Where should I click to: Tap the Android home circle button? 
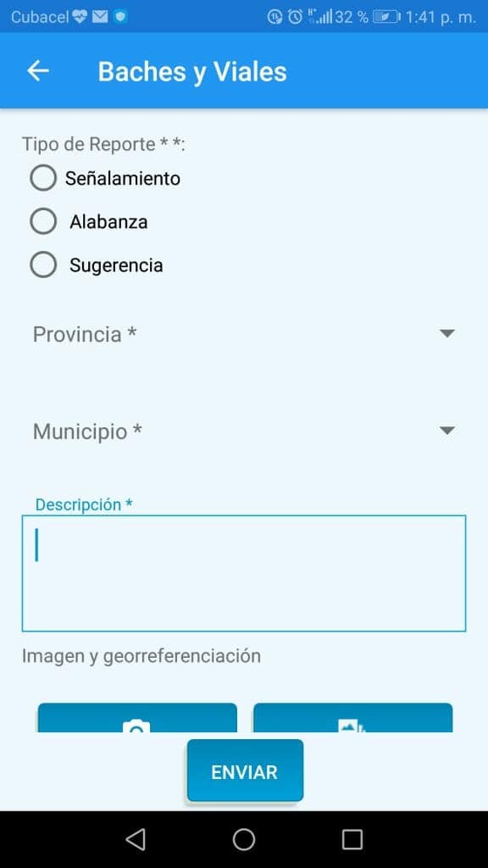pos(243,839)
